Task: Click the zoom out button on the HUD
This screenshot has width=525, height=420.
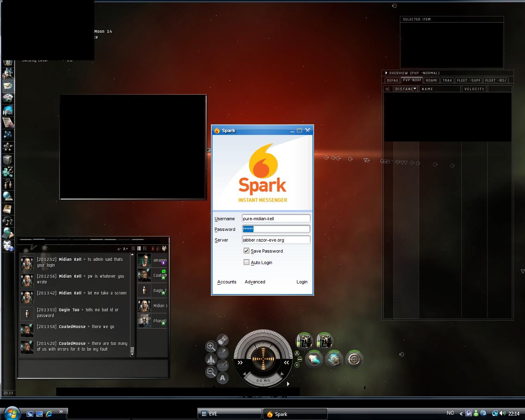Action: (211, 372)
